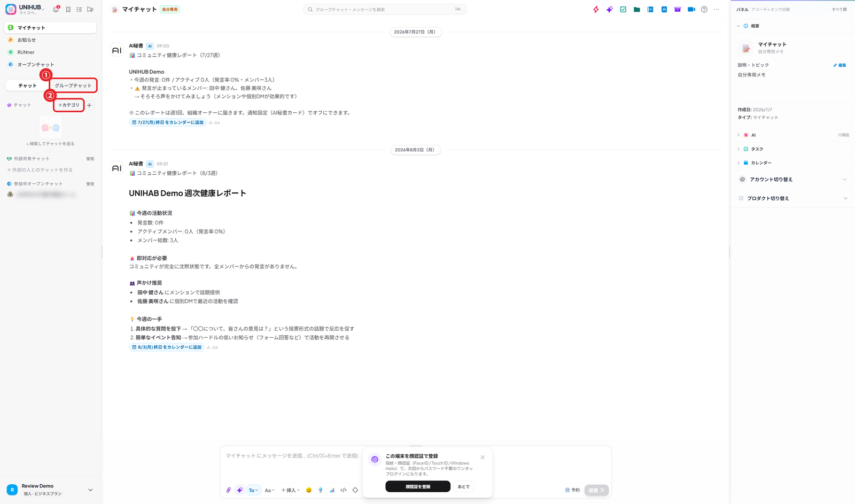Click the microphone icon in composer
Viewport: 855px width, 504px height.
(321, 490)
